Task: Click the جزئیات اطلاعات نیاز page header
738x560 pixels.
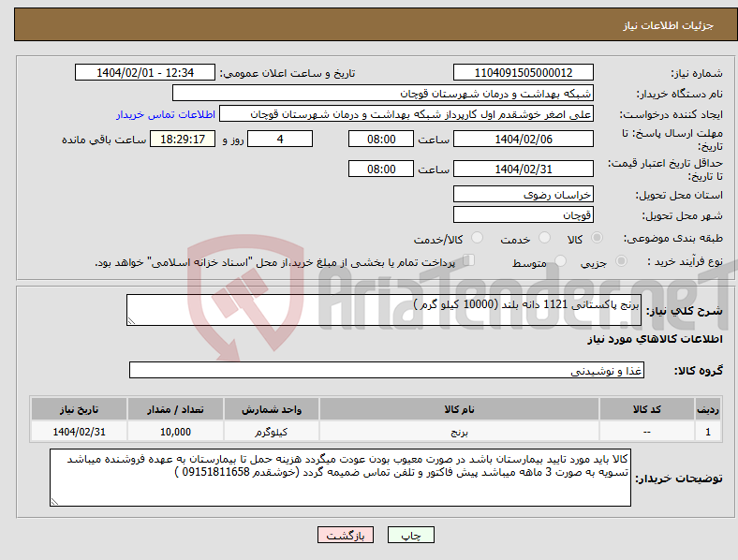Action: pos(669,25)
